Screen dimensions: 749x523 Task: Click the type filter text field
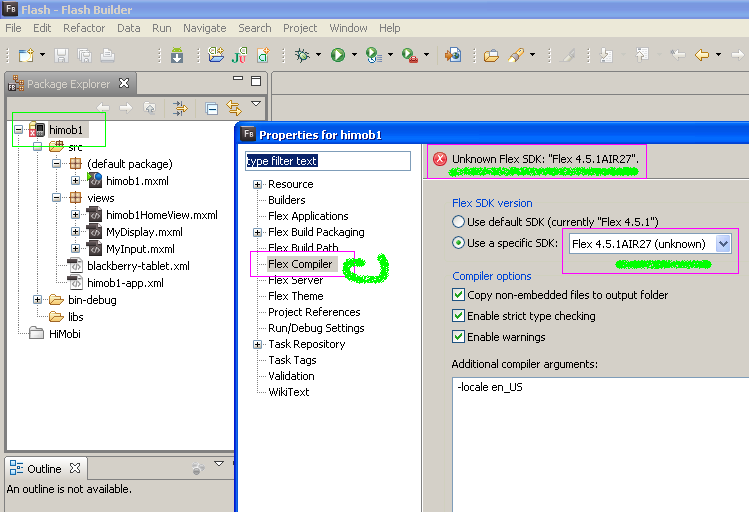tap(328, 161)
